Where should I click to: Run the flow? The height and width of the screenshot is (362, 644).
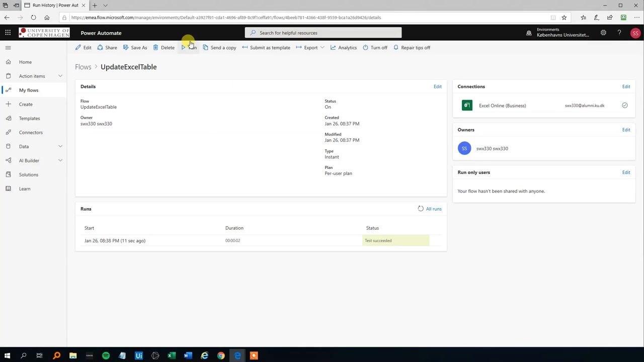pos(189,48)
